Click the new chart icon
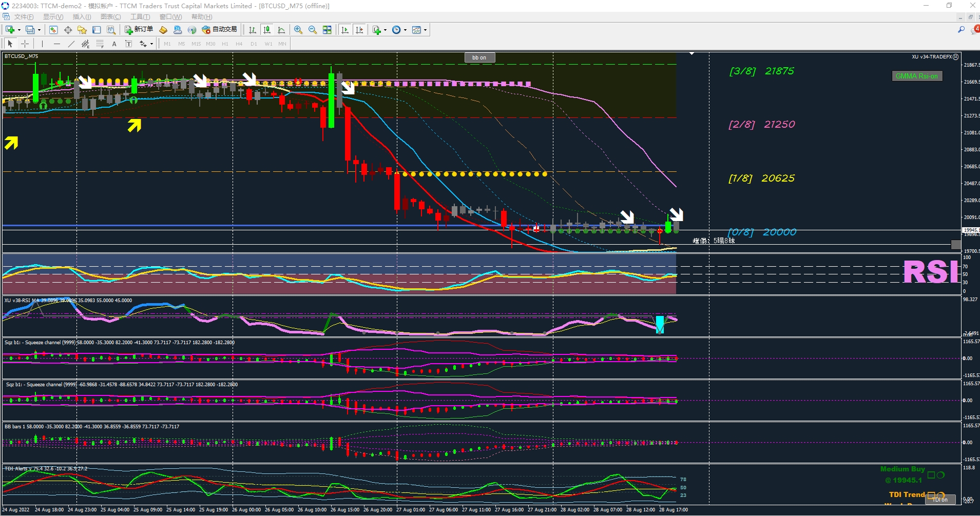The height and width of the screenshot is (516, 980). 10,30
